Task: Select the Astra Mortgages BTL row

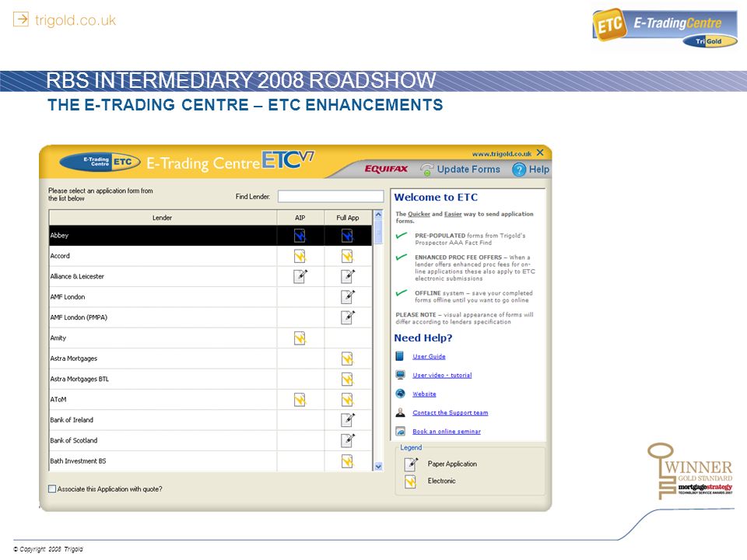Action: (x=211, y=379)
